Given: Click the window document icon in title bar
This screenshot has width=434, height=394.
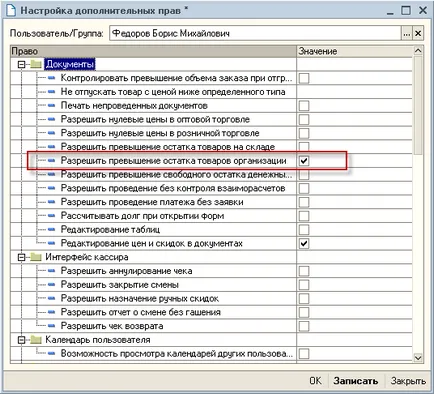Looking at the screenshot, I should point(10,10).
